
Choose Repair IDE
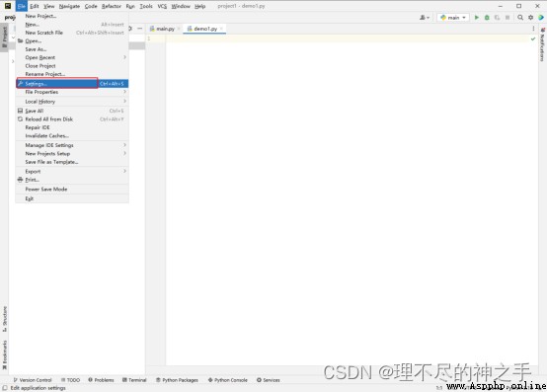coord(72,127)
